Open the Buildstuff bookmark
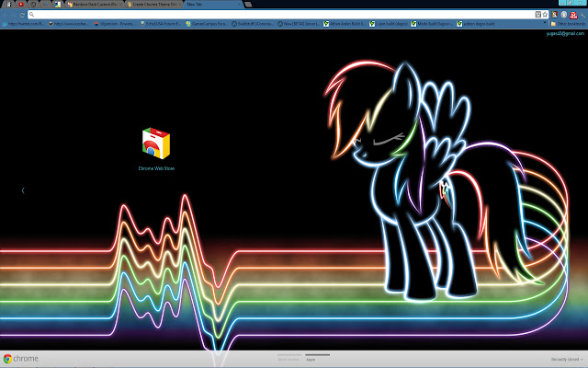Screen dimensions: 588x368 [x=253, y=24]
